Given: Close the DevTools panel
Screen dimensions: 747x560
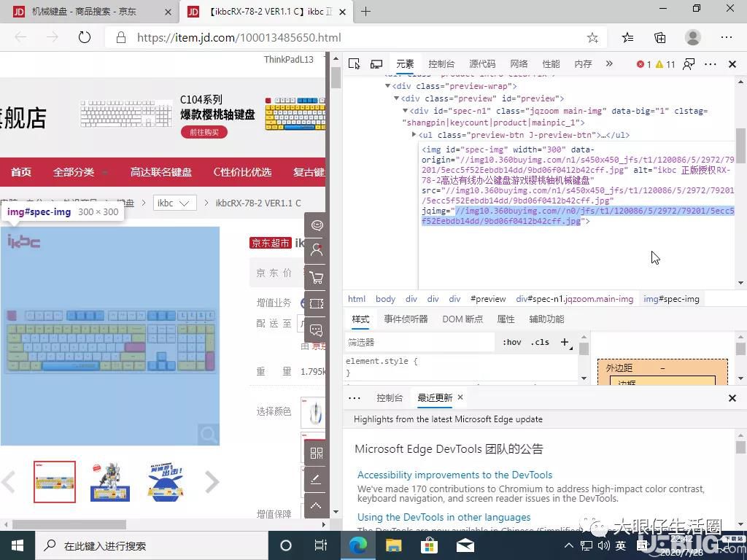Looking at the screenshot, I should point(732,64).
